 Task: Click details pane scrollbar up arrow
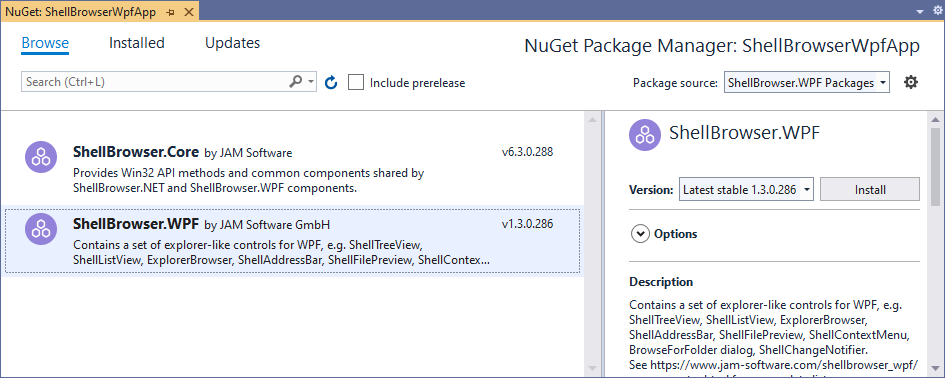[935, 119]
